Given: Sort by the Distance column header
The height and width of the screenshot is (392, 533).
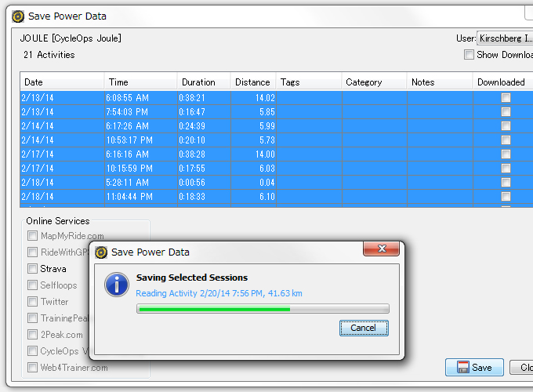Looking at the screenshot, I should 252,82.
